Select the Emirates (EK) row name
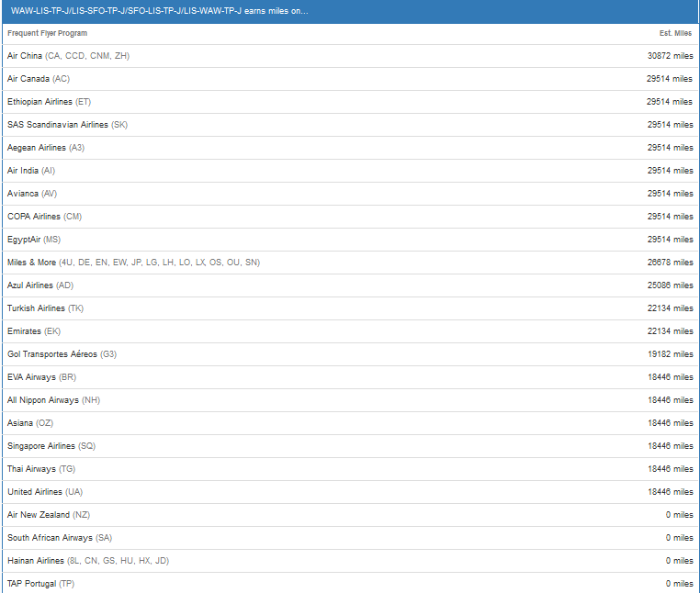The width and height of the screenshot is (700, 593). coord(34,331)
